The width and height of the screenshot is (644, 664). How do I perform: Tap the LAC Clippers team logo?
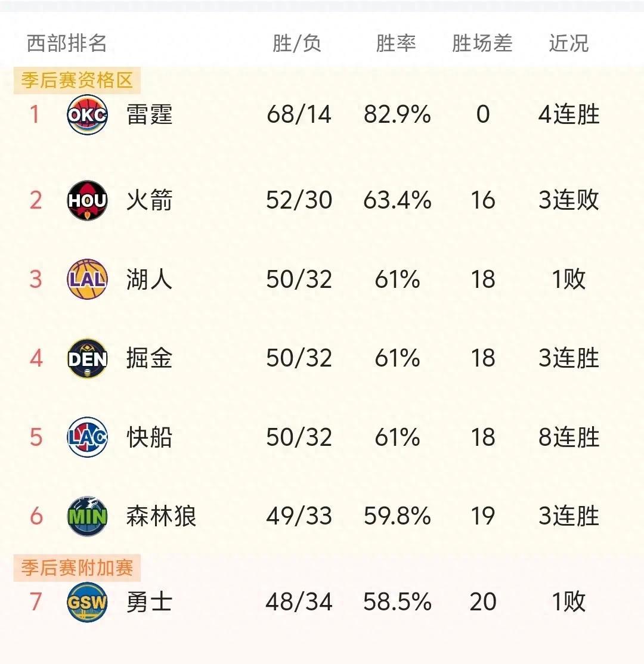pos(87,437)
